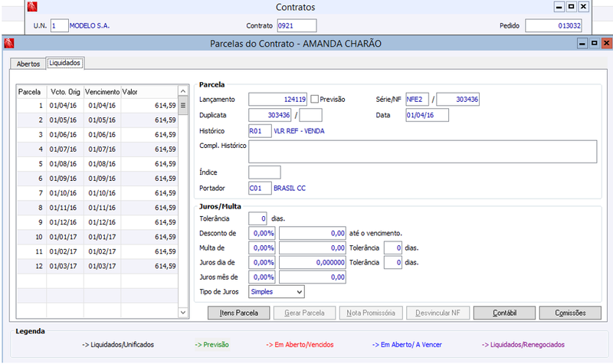The image size is (613, 364).
Task: Select the Liquidados tab
Action: 65,63
